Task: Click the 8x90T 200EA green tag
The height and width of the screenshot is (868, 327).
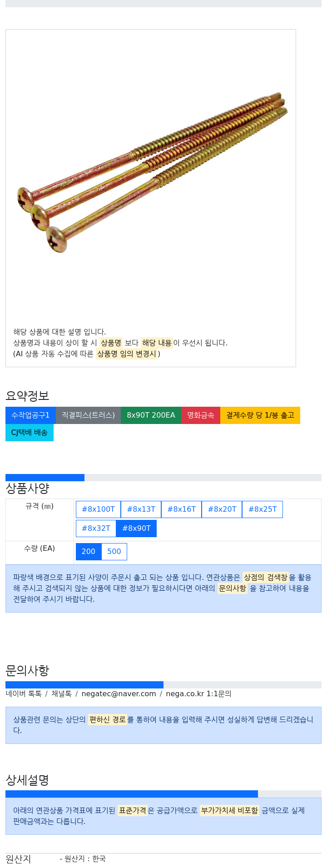Action: pos(151,415)
